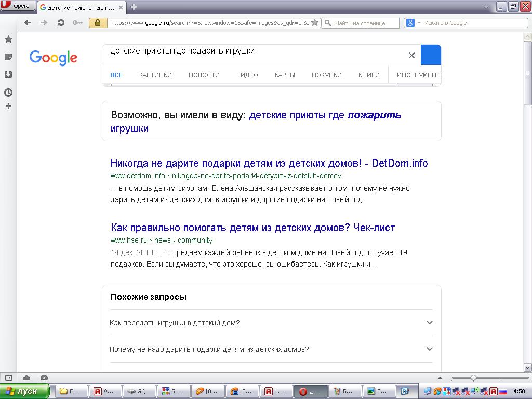
Task: Click the Google logo
Action: tap(54, 58)
